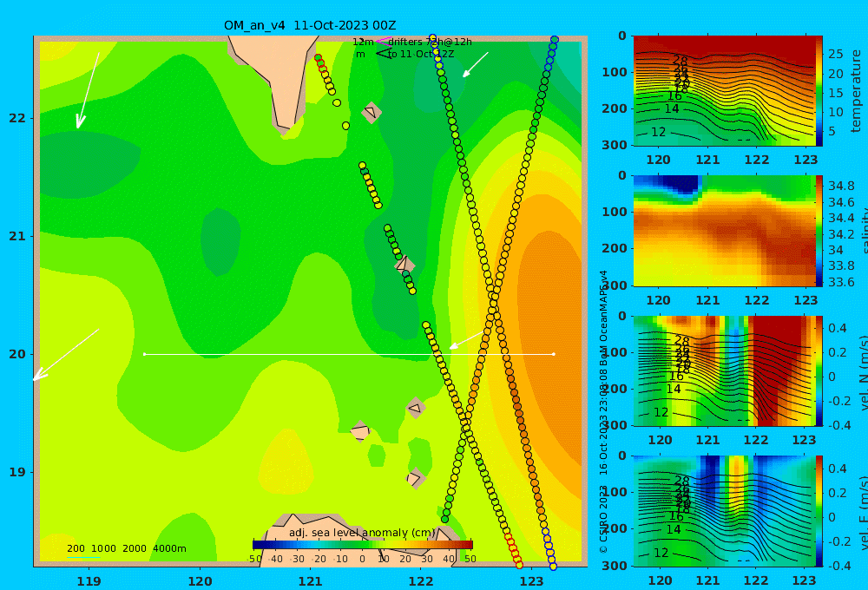The image size is (868, 590).
Task: Click the 123 label under temperature panel
Action: point(806,160)
